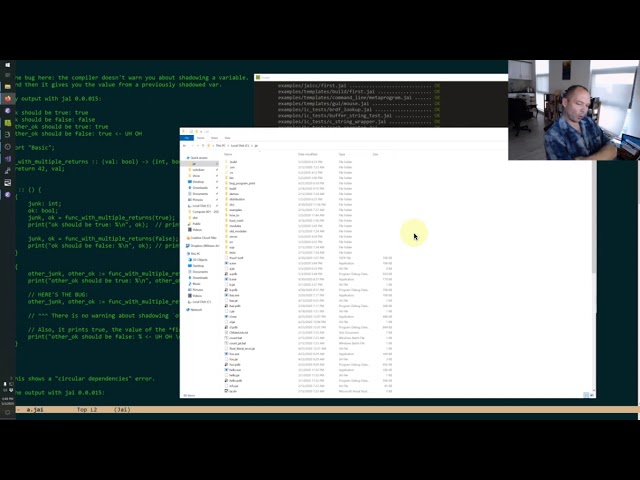Click the taskbar clock
640x480 pixels.
[7, 401]
